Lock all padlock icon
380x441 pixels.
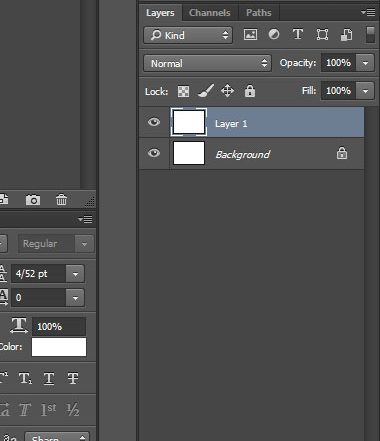tap(250, 91)
